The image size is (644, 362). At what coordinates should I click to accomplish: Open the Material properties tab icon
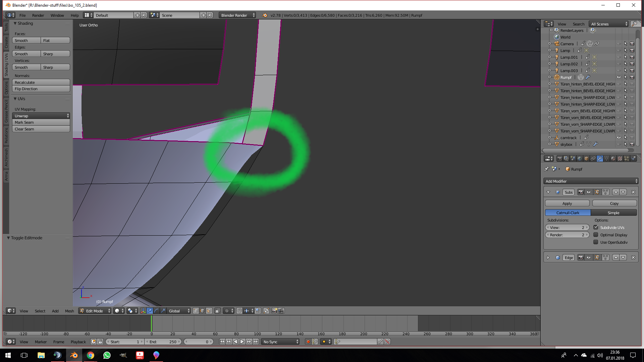(x=613, y=159)
